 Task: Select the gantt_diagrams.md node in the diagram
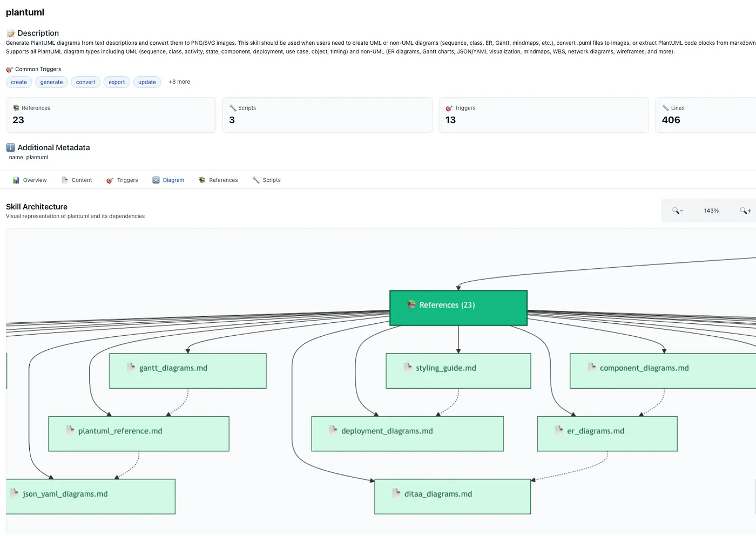[187, 370]
